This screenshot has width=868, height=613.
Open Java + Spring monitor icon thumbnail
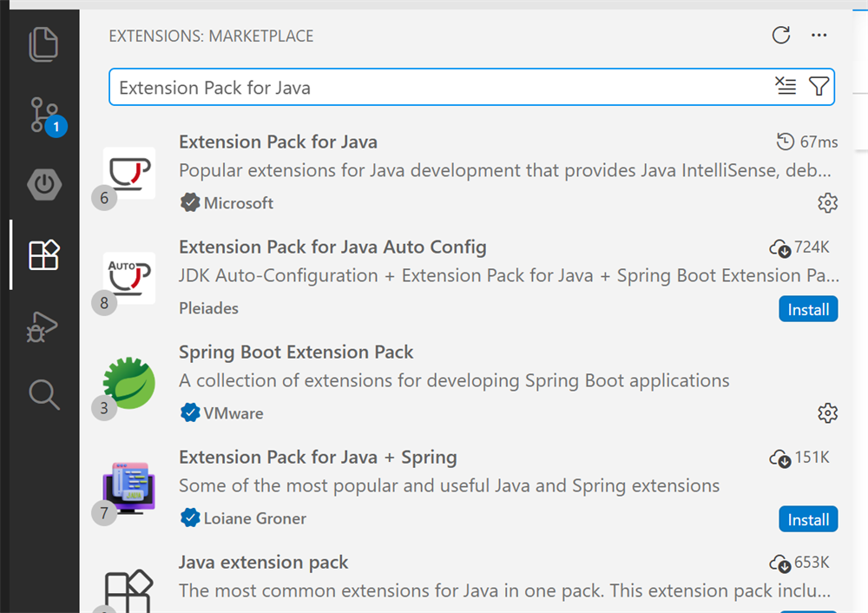click(129, 488)
